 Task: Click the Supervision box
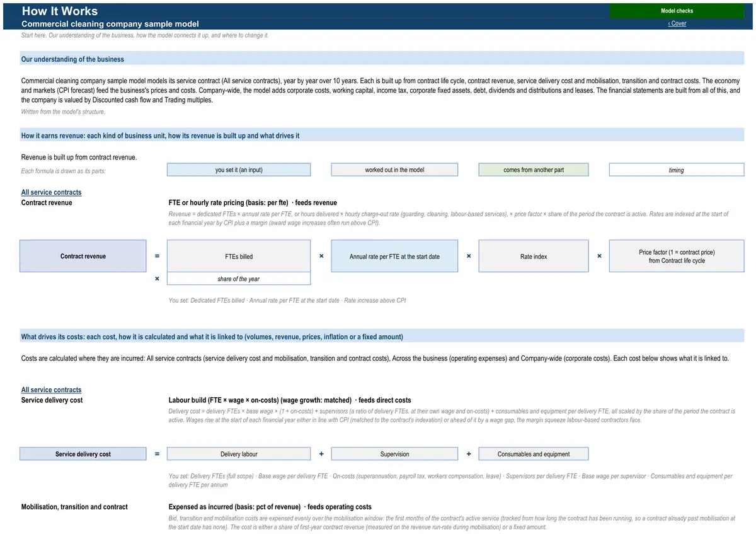(x=394, y=454)
